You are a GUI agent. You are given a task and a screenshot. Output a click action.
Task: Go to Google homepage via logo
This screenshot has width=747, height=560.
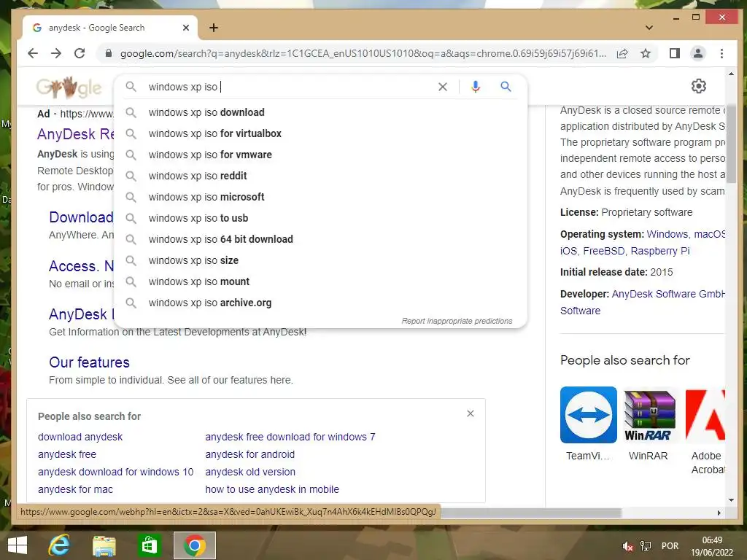pos(69,87)
